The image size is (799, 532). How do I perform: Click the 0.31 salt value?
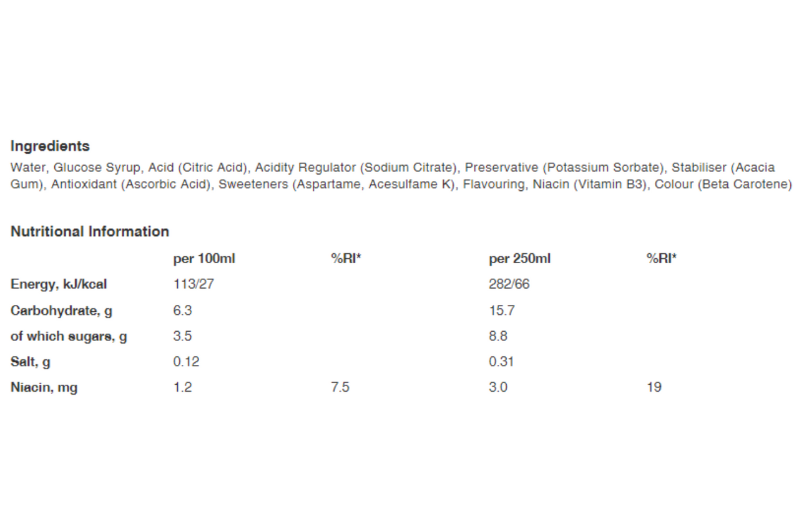coord(501,362)
